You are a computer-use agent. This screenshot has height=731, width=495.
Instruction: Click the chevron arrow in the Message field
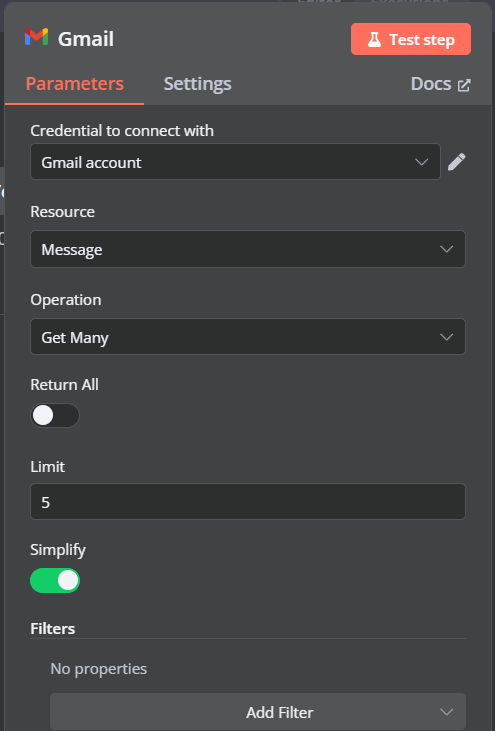(447, 249)
